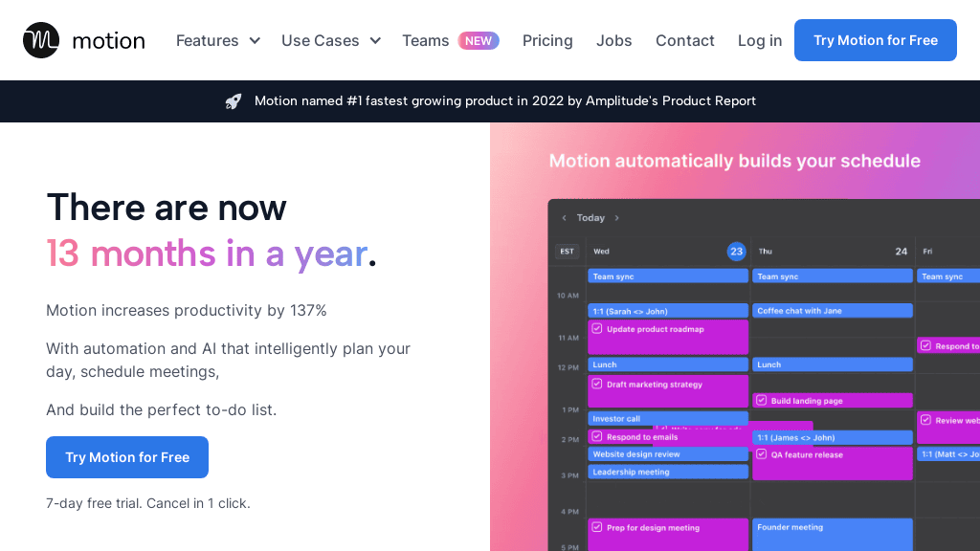Click the previous-day chevron in the calendar
Image resolution: width=980 pixels, height=551 pixels.
[x=564, y=217]
